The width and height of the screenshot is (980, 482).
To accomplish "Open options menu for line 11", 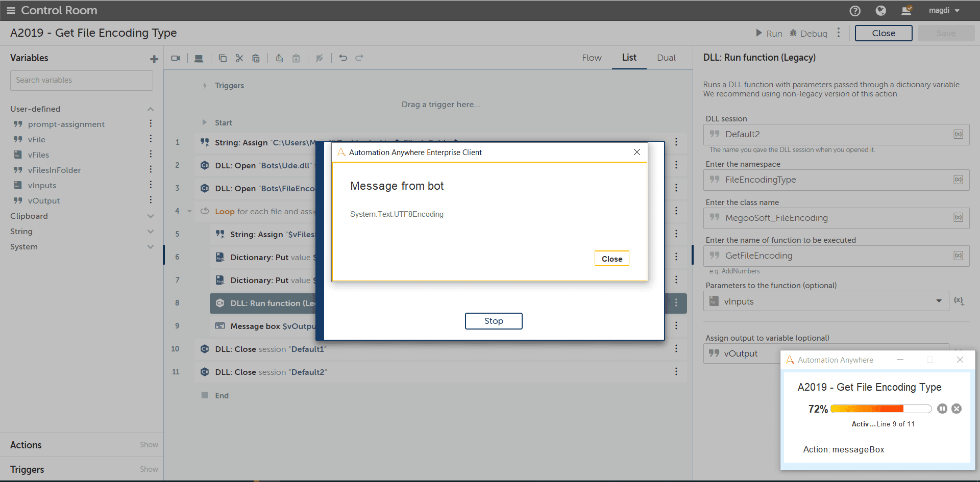I will point(676,371).
